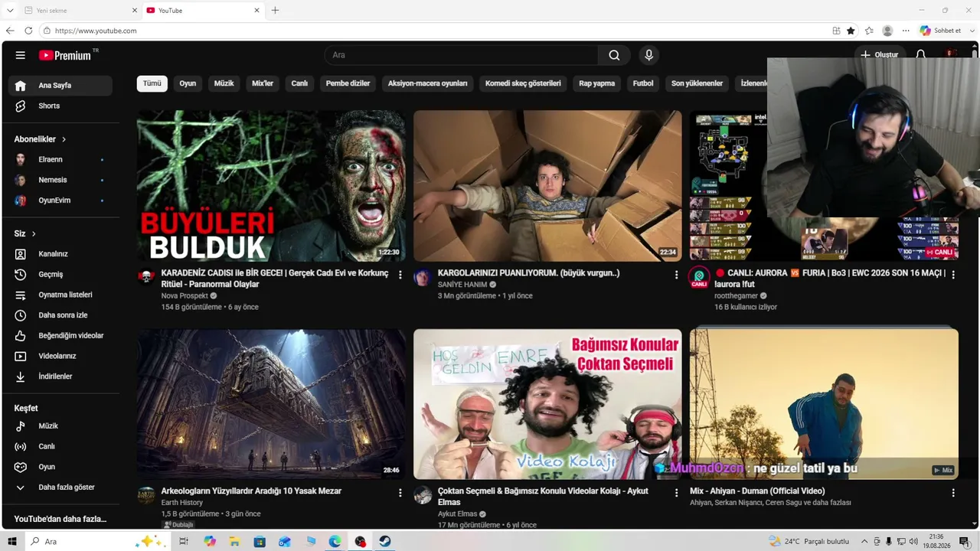Open Steam from the taskbar
This screenshot has width=980, height=551.
[x=384, y=541]
